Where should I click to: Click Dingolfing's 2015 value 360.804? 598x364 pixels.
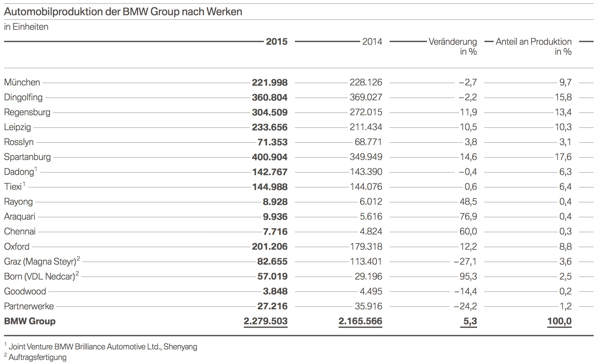[x=270, y=98]
